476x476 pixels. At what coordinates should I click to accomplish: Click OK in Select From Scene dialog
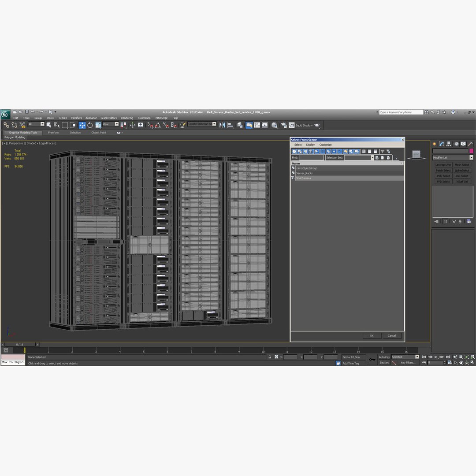click(372, 336)
